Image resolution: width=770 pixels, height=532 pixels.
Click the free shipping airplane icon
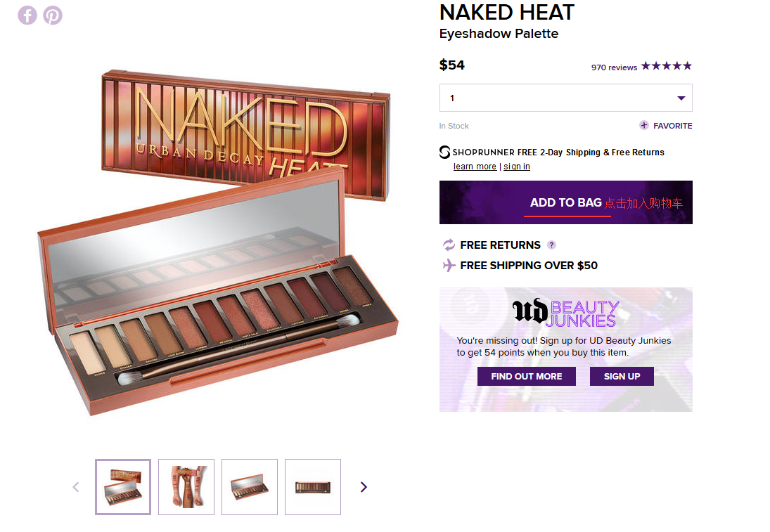pos(449,266)
